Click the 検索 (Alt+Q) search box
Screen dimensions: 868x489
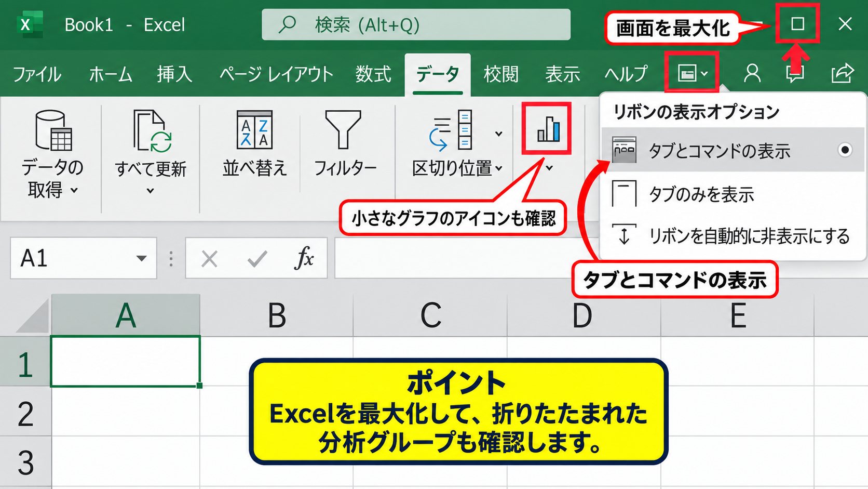tap(416, 24)
